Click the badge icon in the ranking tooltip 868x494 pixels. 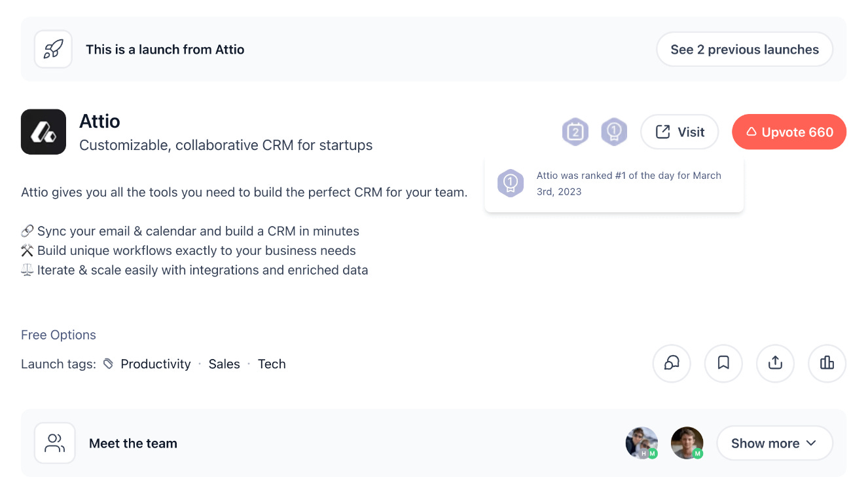coord(511,183)
